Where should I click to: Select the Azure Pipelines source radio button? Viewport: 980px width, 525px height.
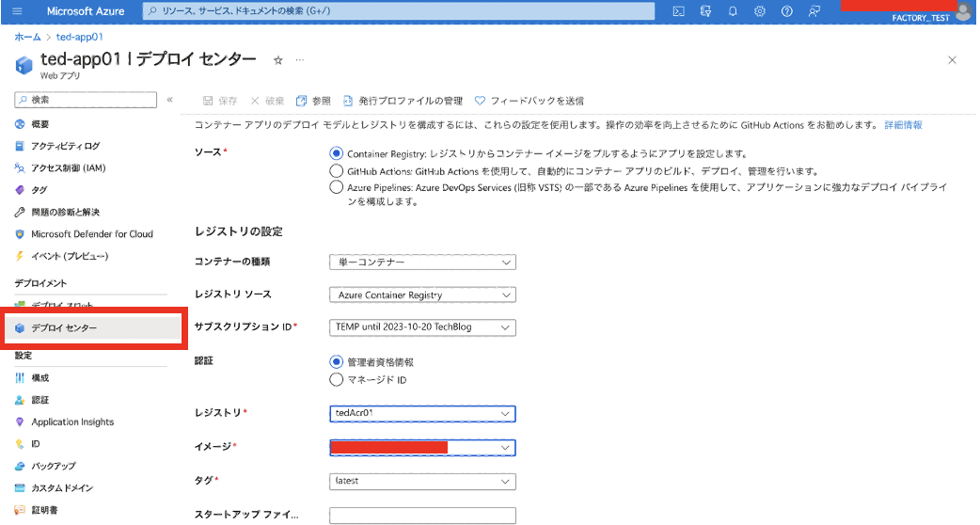(x=337, y=187)
